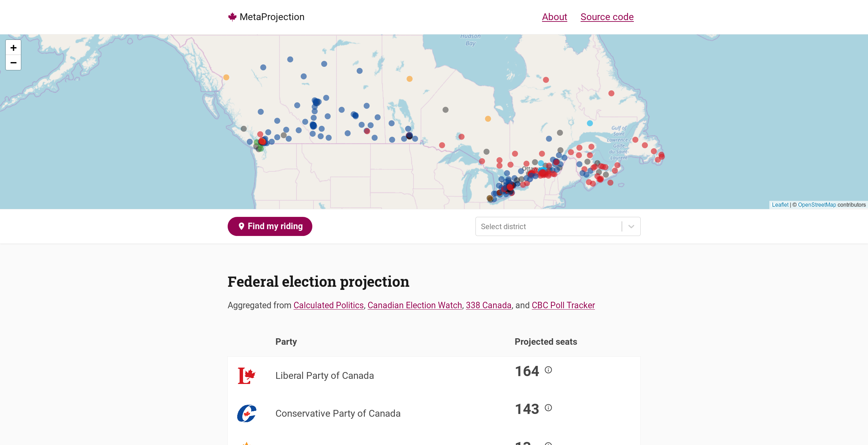Click the info icon beside 143 projected seats
The image size is (868, 445).
coord(549,408)
